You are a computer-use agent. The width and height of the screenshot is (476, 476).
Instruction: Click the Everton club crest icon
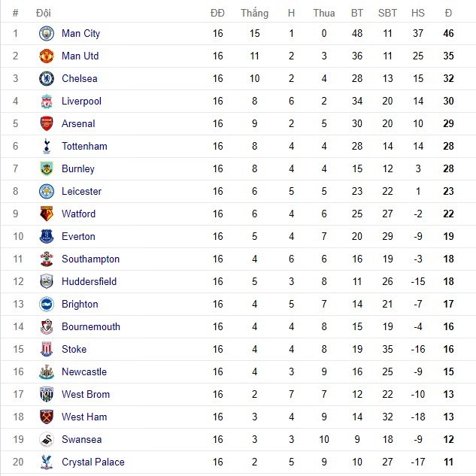click(47, 237)
